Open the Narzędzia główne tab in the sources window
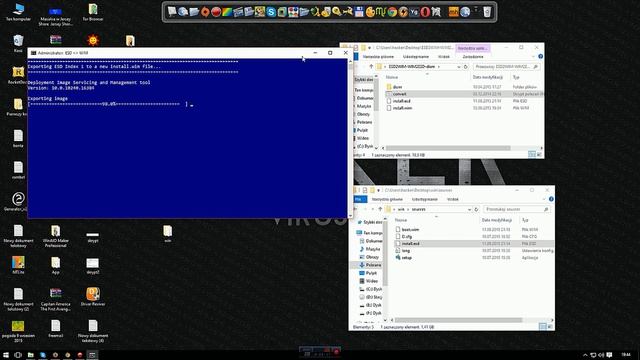The height and width of the screenshot is (360, 640). (x=387, y=199)
